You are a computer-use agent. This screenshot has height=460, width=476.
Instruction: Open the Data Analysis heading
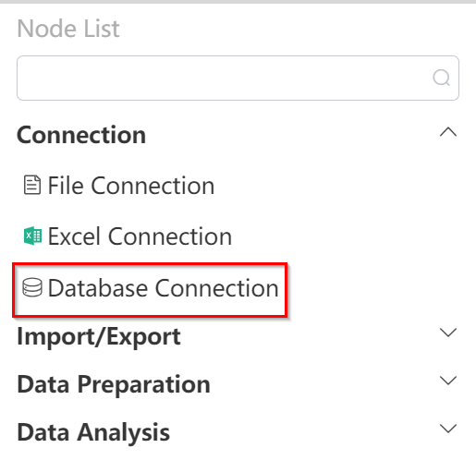click(93, 432)
